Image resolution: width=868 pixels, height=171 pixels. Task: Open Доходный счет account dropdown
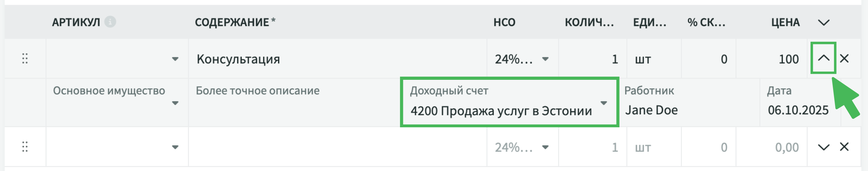click(603, 103)
